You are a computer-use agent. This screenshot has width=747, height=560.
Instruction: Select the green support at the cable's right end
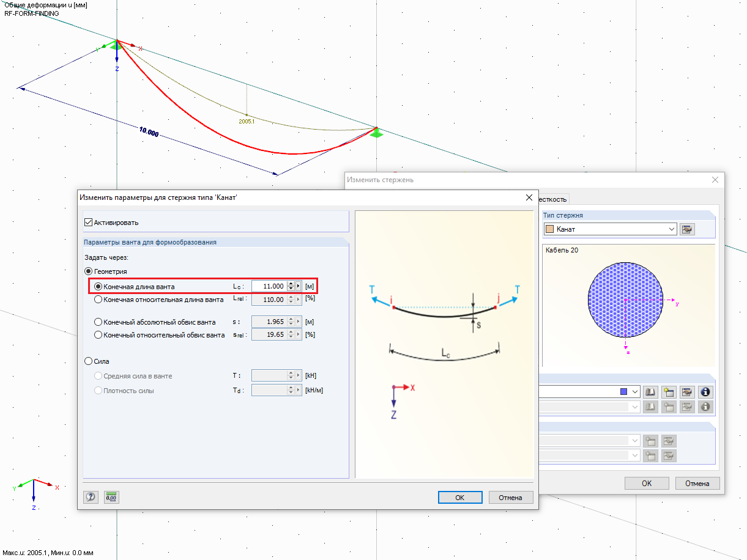pyautogui.click(x=377, y=132)
